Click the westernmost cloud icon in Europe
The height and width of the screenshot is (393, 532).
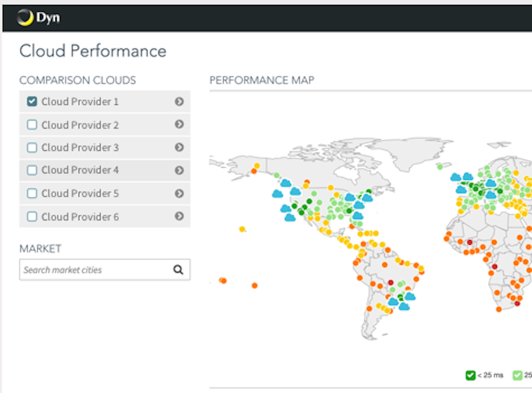tap(455, 178)
